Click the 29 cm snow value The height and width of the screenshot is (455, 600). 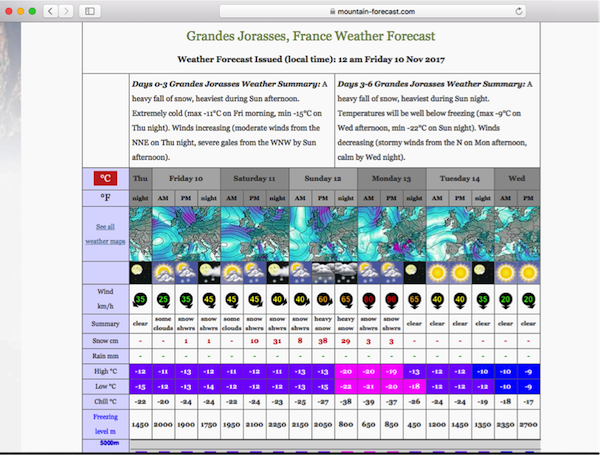[346, 341]
